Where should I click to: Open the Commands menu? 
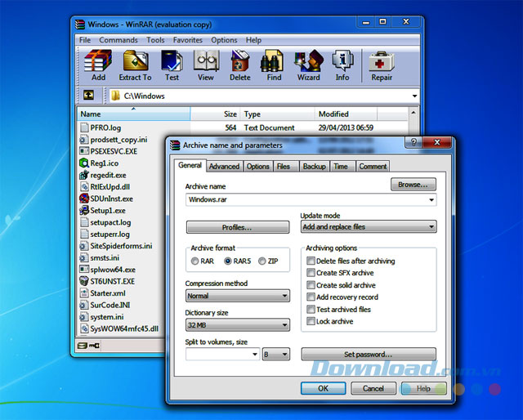[x=118, y=40]
